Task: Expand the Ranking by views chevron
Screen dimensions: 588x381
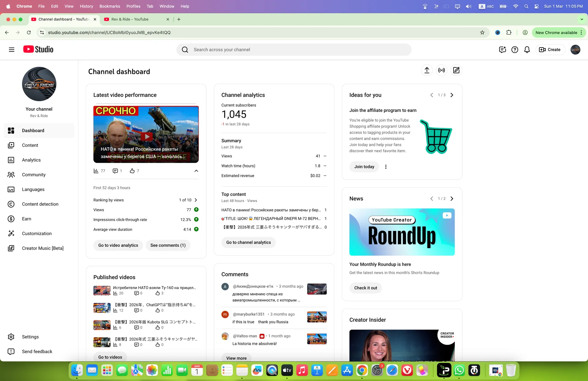Action: pyautogui.click(x=196, y=200)
